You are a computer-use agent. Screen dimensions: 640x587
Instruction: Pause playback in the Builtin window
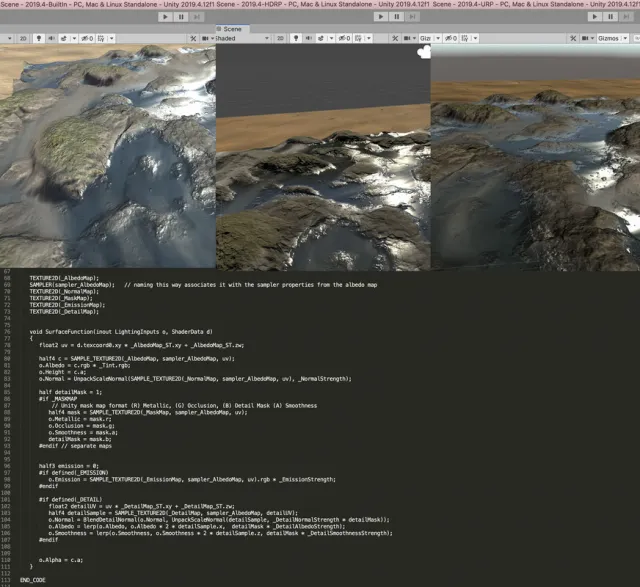(x=181, y=17)
